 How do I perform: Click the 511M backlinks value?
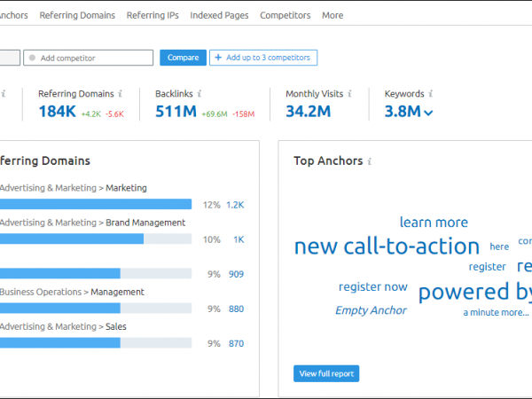coord(175,112)
